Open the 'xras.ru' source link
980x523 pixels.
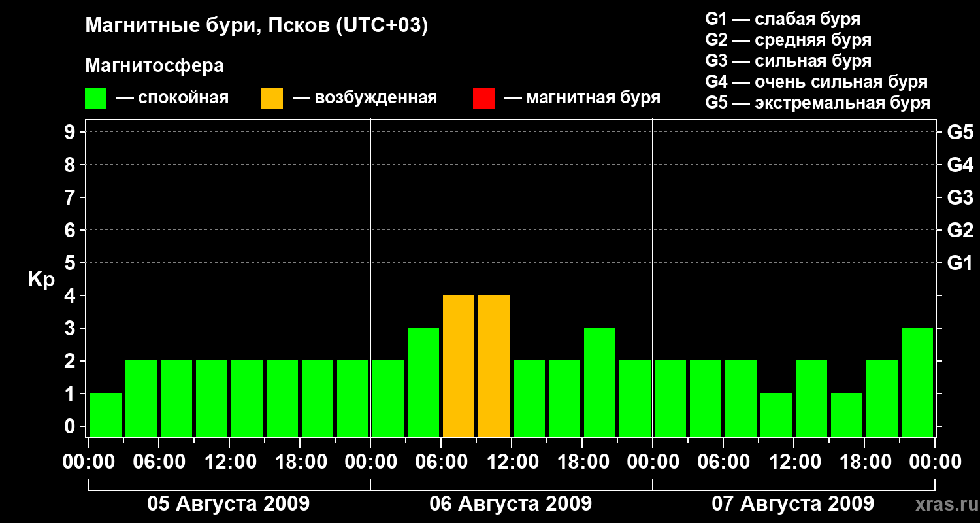(x=945, y=505)
